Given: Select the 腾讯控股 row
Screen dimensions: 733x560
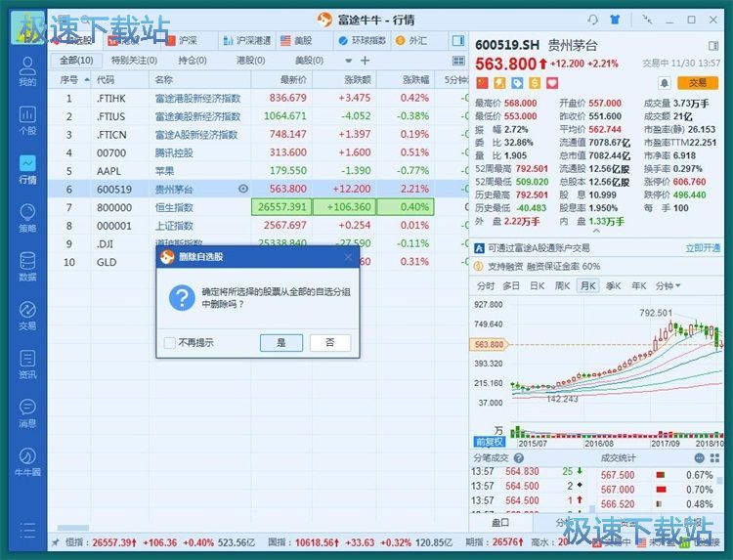Looking at the screenshot, I should click(257, 152).
